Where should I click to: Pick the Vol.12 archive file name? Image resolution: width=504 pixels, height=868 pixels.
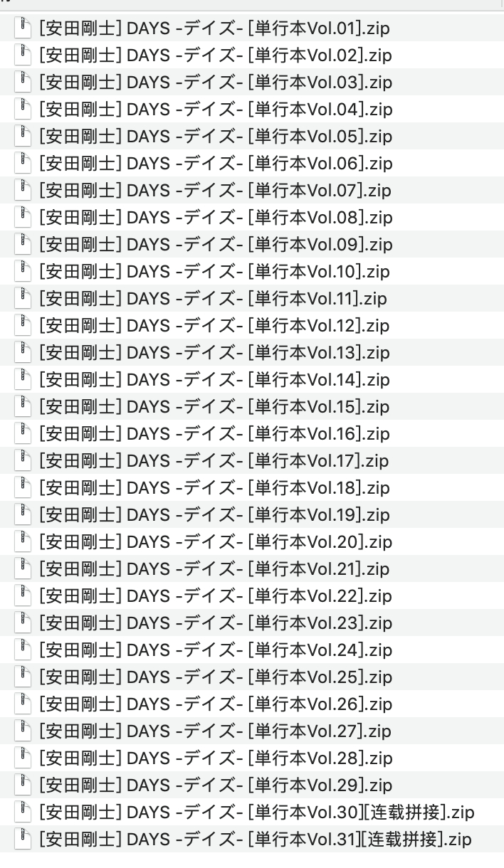214,326
